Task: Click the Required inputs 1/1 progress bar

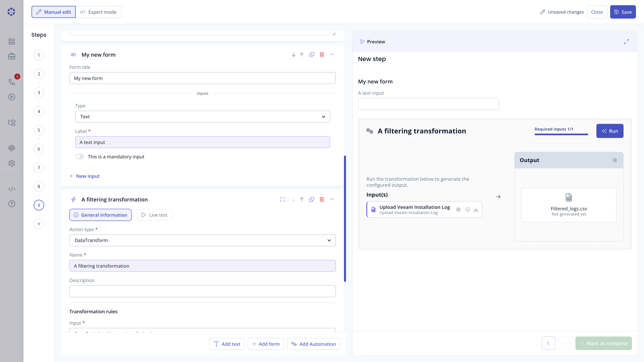Action: 561,134
